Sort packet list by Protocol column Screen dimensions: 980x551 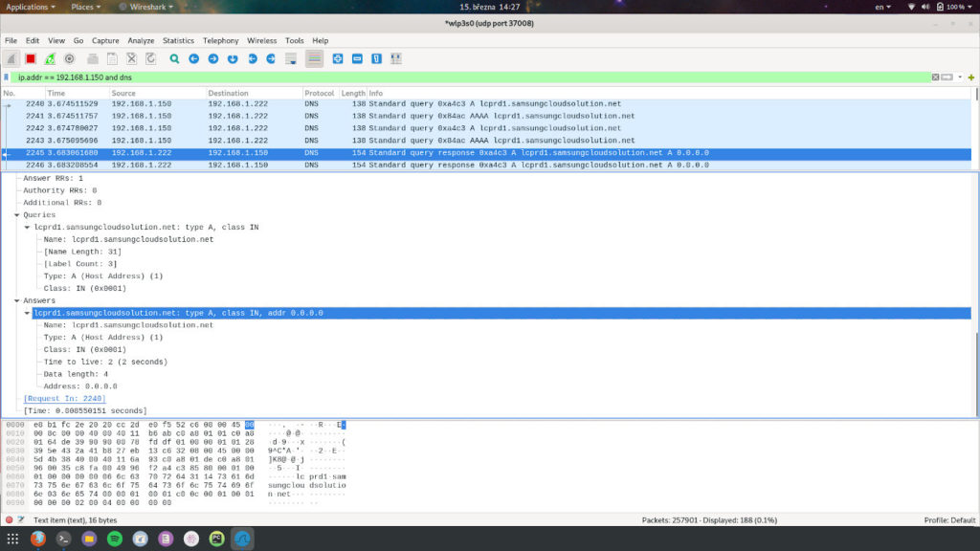[x=320, y=93]
